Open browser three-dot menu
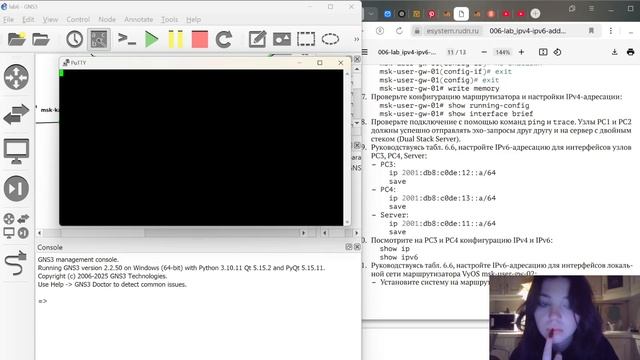 pos(611,31)
